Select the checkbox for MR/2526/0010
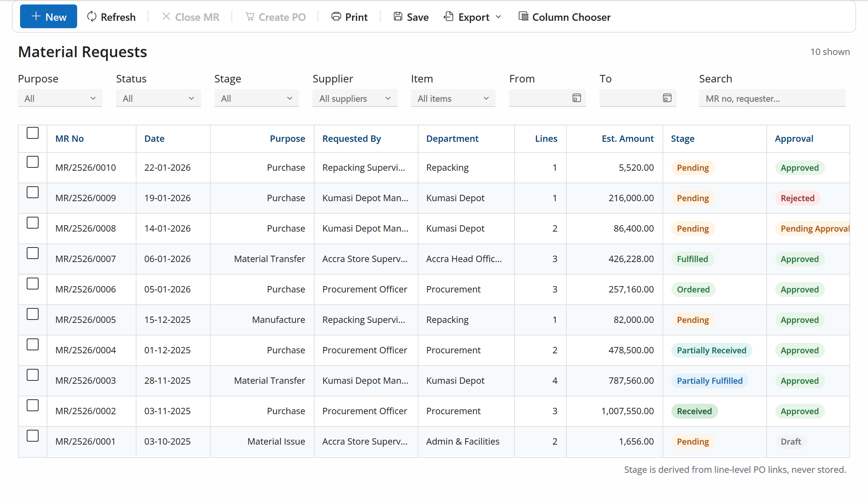The height and width of the screenshot is (501, 868). coord(33,162)
